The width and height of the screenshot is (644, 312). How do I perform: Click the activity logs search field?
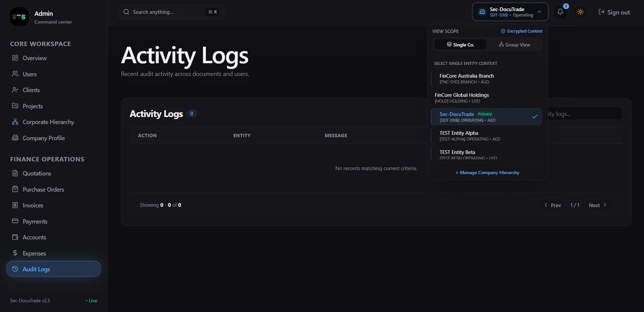pos(585,114)
